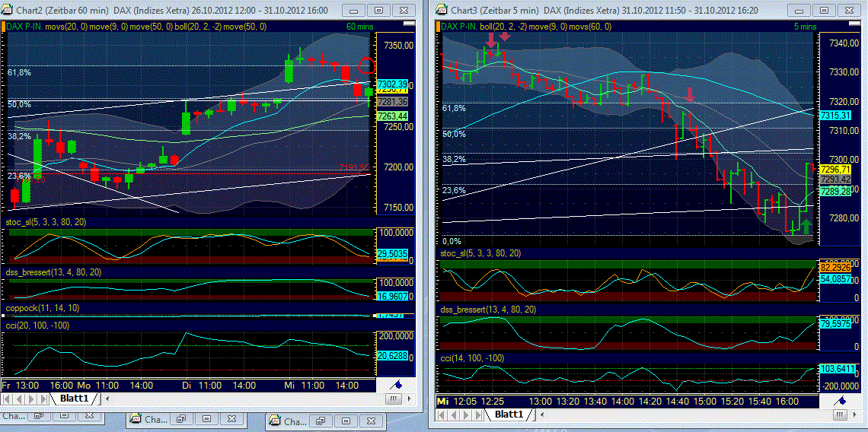Click the Chart3 horizontal scrollbar thumb
This screenshot has height=432, width=868.
(841, 414)
